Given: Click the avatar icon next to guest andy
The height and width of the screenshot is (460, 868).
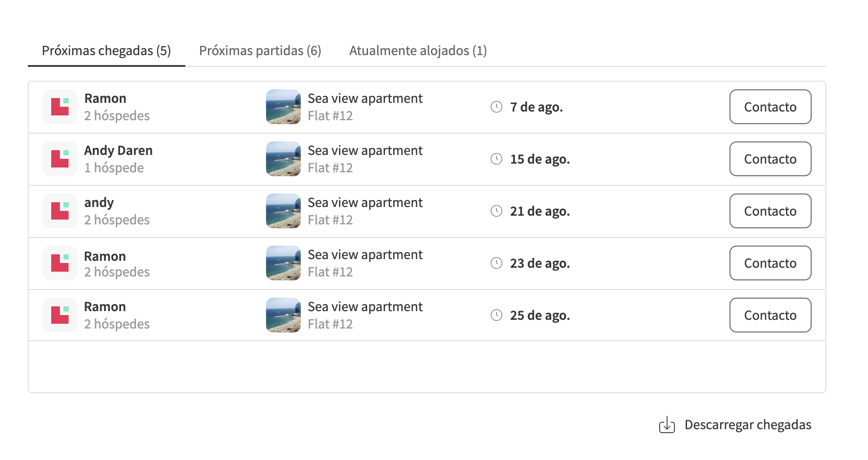Looking at the screenshot, I should tap(59, 211).
